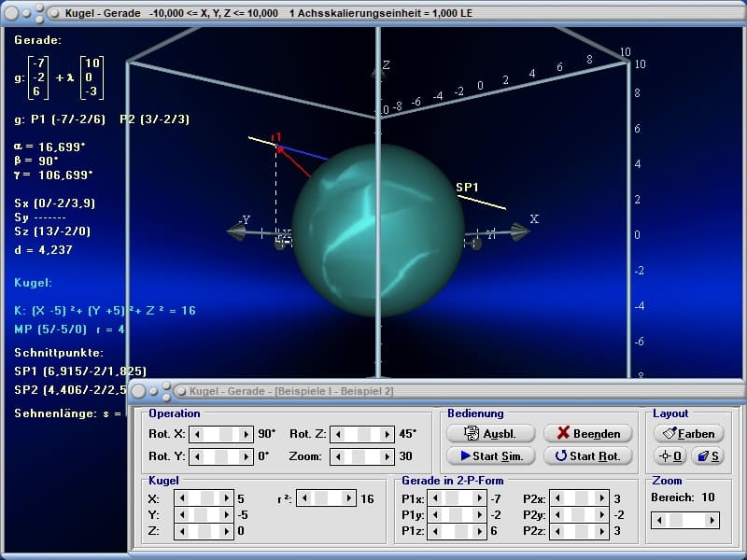This screenshot has width=747, height=560.
Task: Increase P2y with right arrow
Action: (x=601, y=514)
